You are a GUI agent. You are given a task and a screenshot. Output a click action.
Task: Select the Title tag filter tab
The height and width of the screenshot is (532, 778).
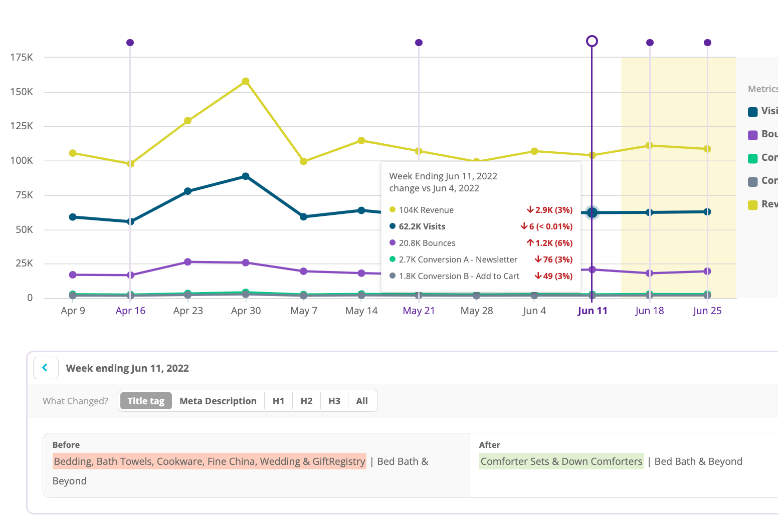[146, 401]
